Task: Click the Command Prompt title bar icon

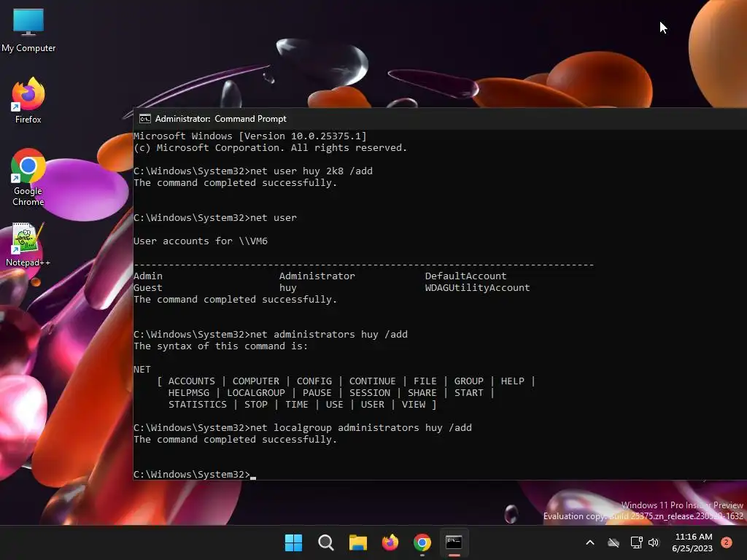Action: coord(145,119)
